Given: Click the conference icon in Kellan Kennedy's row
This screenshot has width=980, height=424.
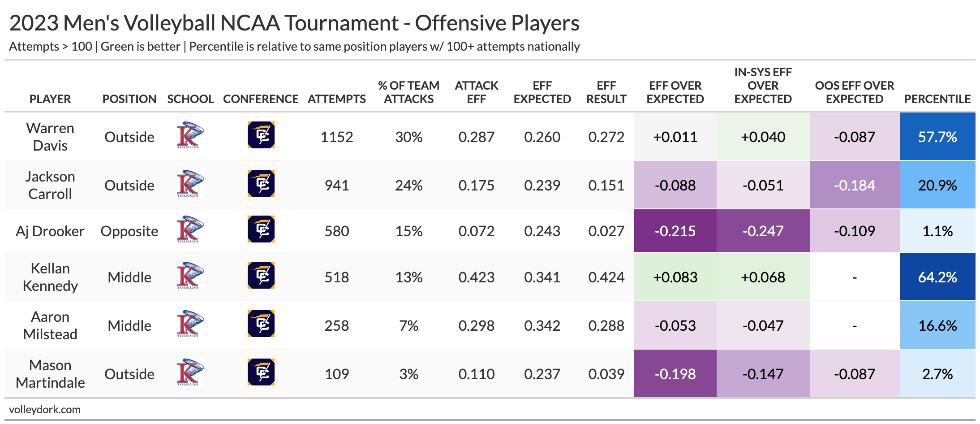Looking at the screenshot, I should [261, 276].
